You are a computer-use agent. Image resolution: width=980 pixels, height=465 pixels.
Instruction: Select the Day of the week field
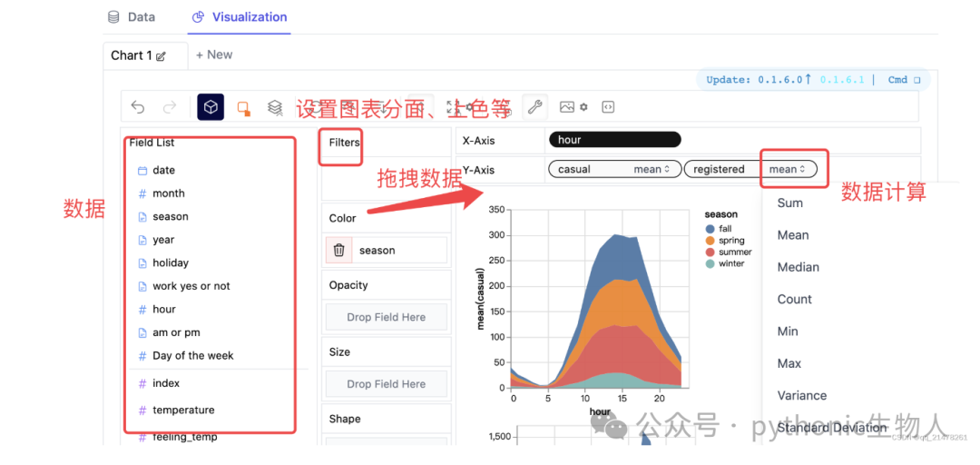coord(193,355)
